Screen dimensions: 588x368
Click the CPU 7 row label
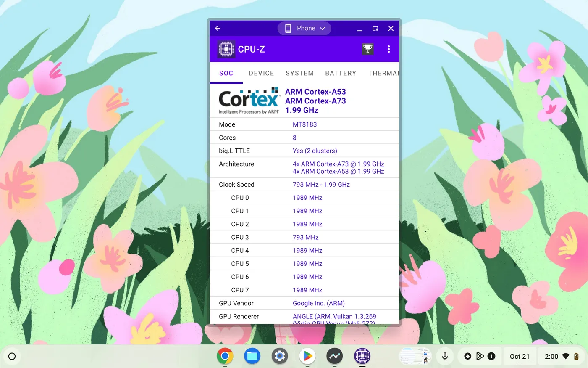pos(240,290)
